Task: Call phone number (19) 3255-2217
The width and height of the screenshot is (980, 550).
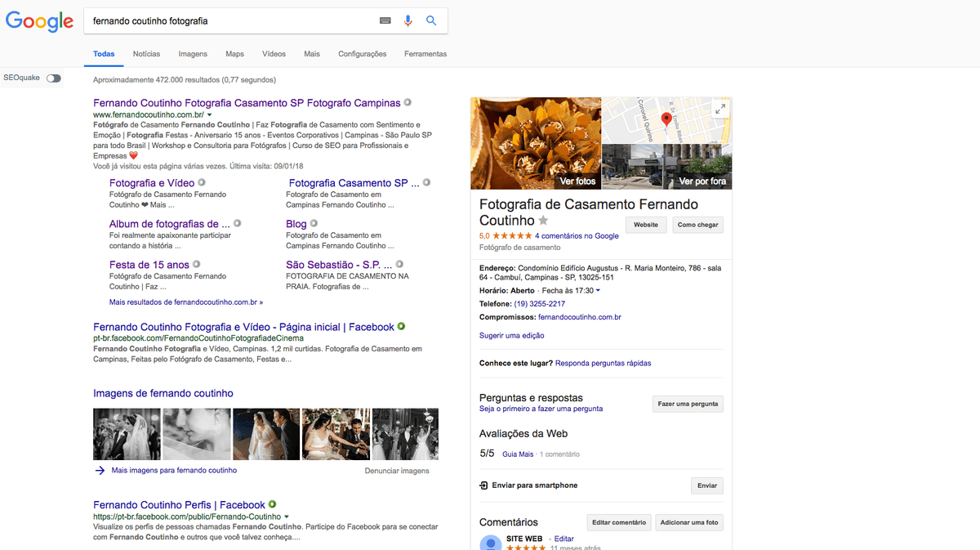Action: point(539,304)
